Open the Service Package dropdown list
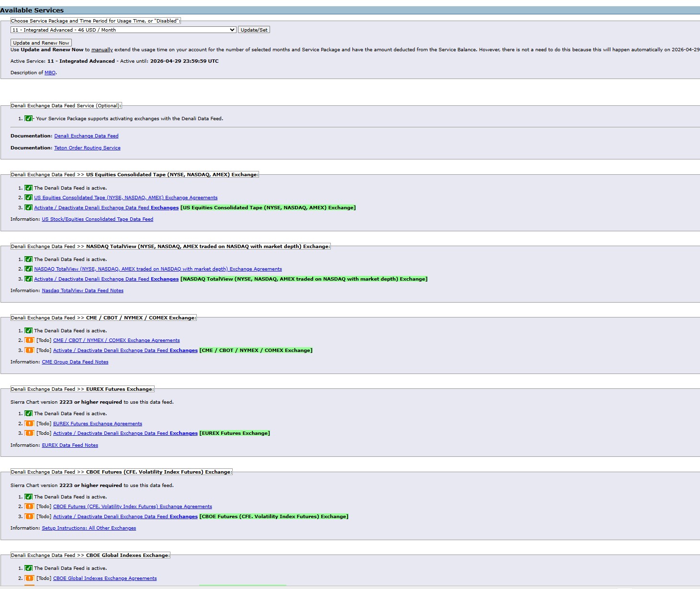700x589 pixels. pyautogui.click(x=124, y=30)
